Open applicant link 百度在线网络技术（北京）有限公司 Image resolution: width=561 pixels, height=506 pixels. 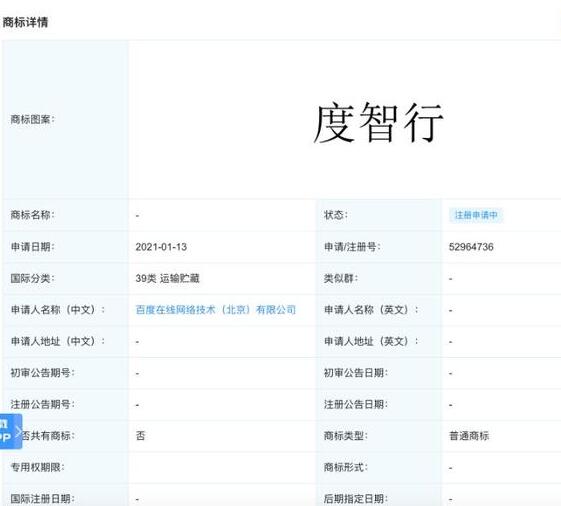click(216, 310)
